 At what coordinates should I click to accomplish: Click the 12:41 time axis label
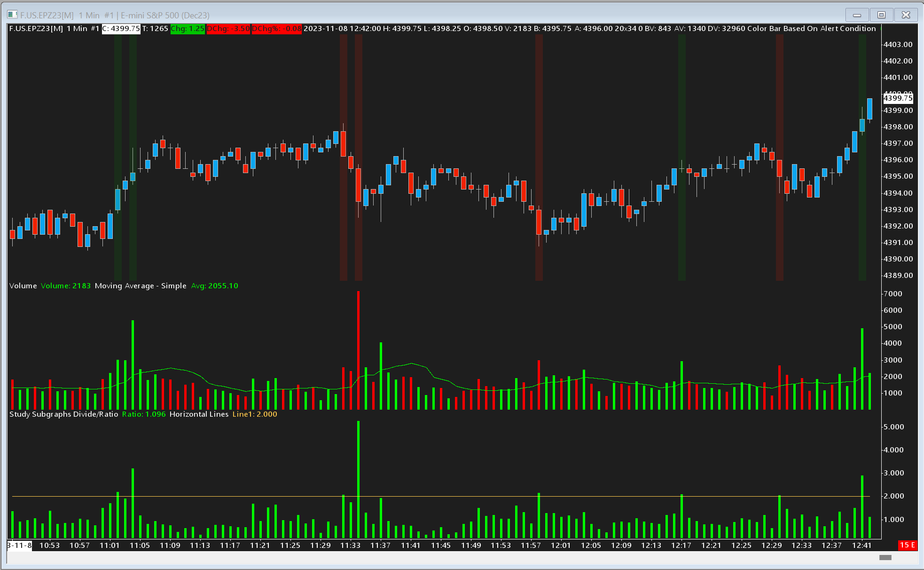(x=861, y=546)
